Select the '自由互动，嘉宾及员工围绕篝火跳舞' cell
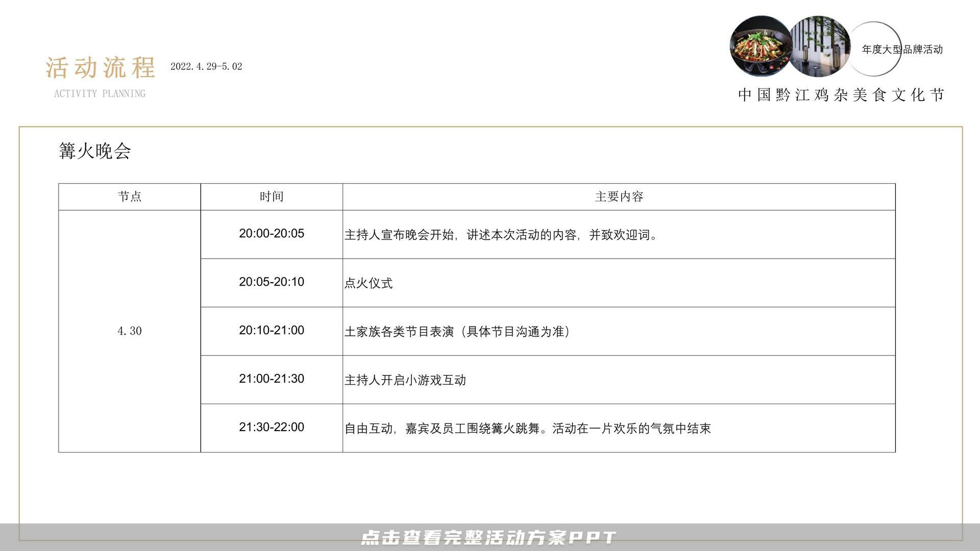Viewport: 980px width, 551px height. pyautogui.click(x=619, y=428)
